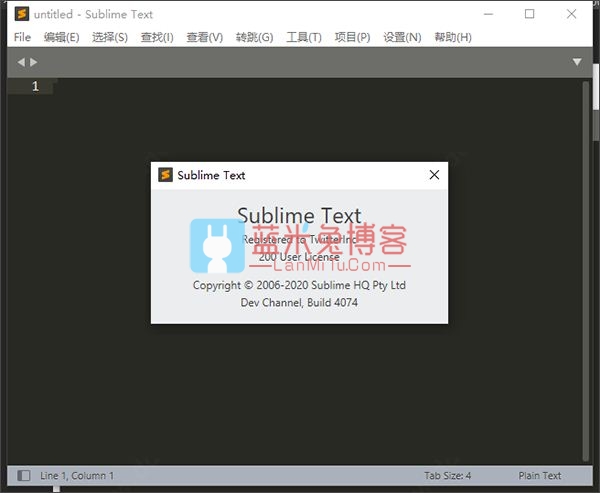This screenshot has height=493, width=600.
Task: Click Sublime Text logo in main title bar
Action: 22,14
